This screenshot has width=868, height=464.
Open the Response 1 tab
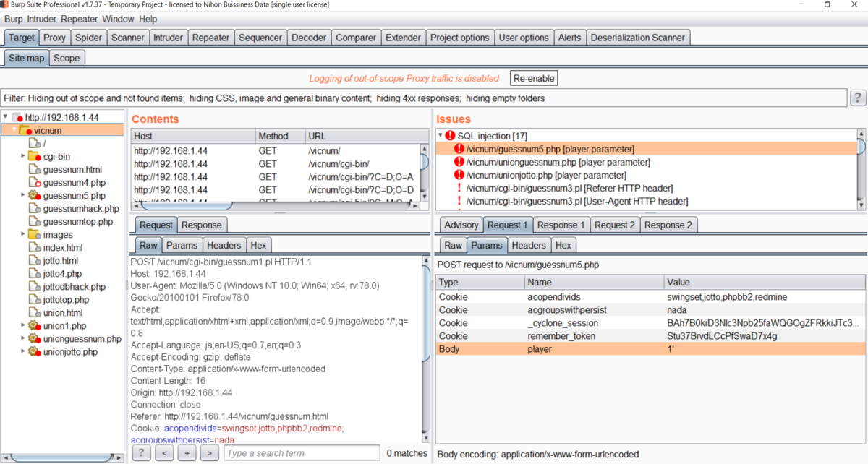click(561, 225)
